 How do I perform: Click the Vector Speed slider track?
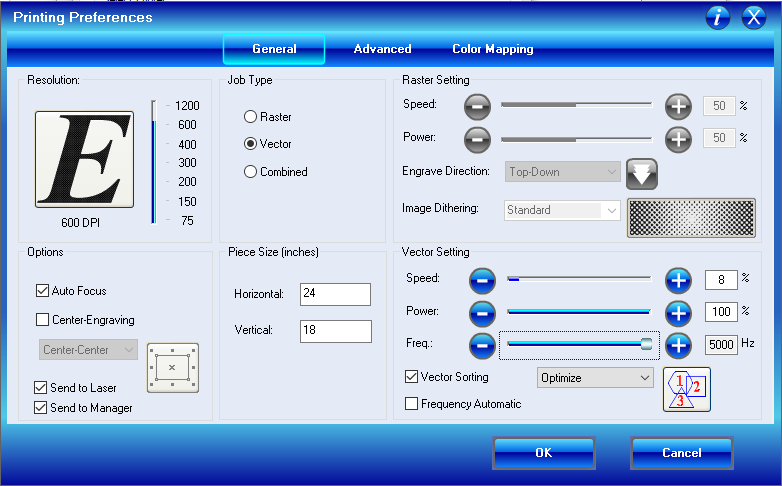point(579,279)
